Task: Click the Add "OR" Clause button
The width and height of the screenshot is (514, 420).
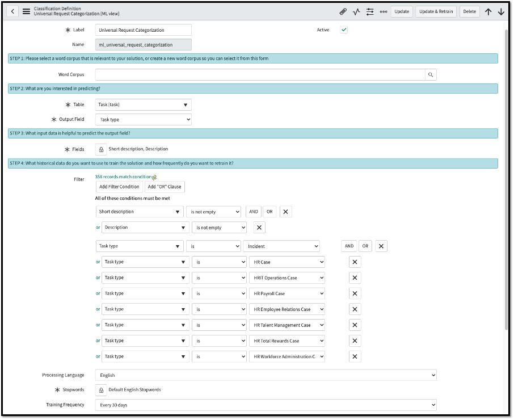Action: pos(165,187)
